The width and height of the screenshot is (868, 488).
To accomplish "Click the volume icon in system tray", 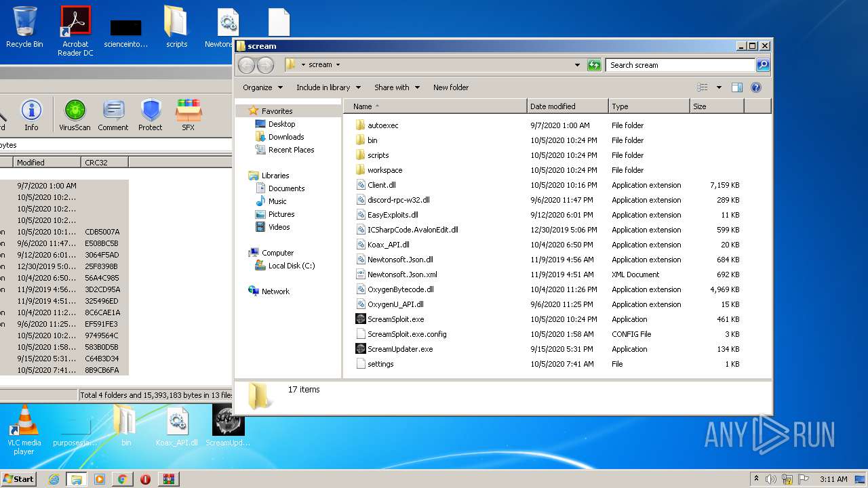I will pyautogui.click(x=771, y=479).
